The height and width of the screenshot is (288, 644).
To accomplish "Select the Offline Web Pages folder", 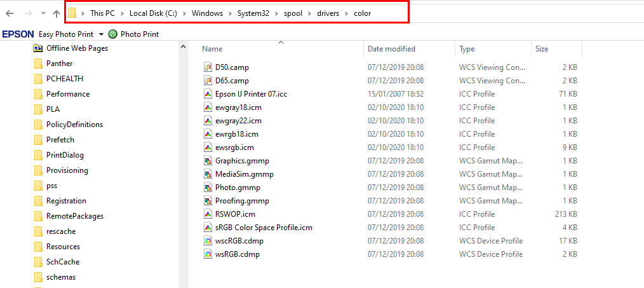I will click(77, 48).
